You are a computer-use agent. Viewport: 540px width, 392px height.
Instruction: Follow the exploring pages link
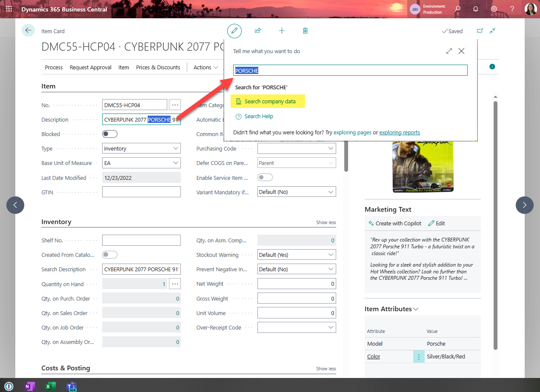pos(353,132)
